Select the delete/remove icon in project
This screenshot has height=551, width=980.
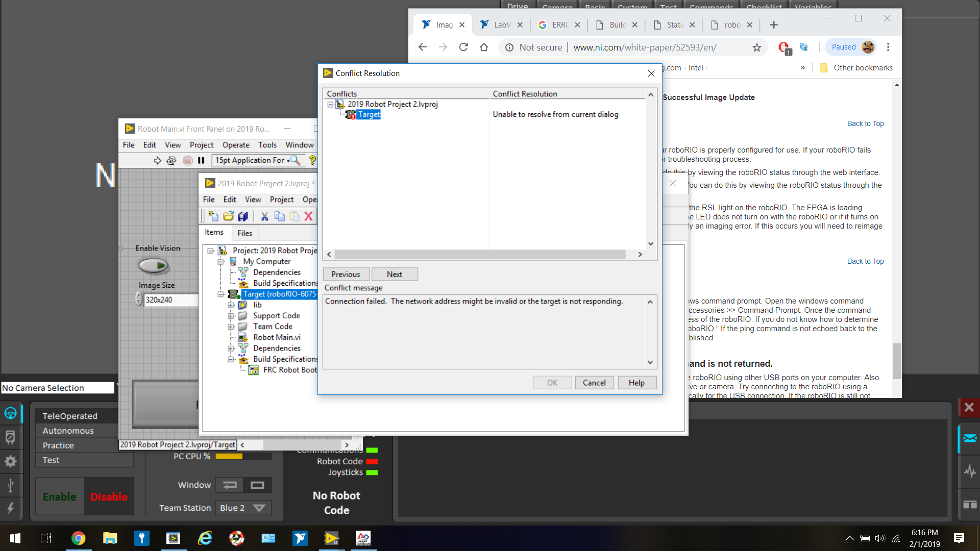pos(308,215)
